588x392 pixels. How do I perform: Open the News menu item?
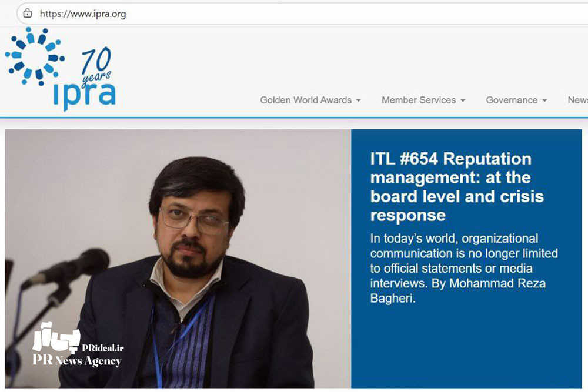coord(577,100)
